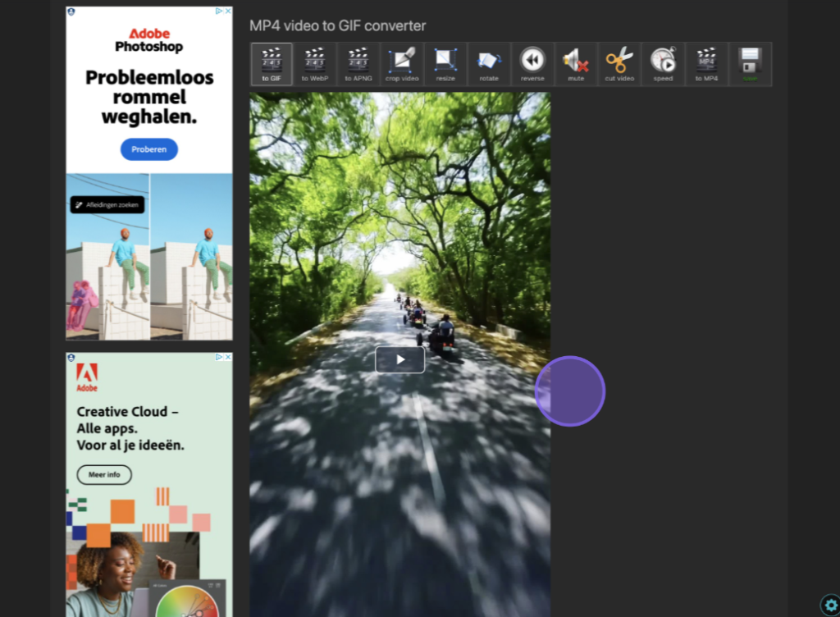
Task: Open the mute audio tool
Action: (x=576, y=64)
